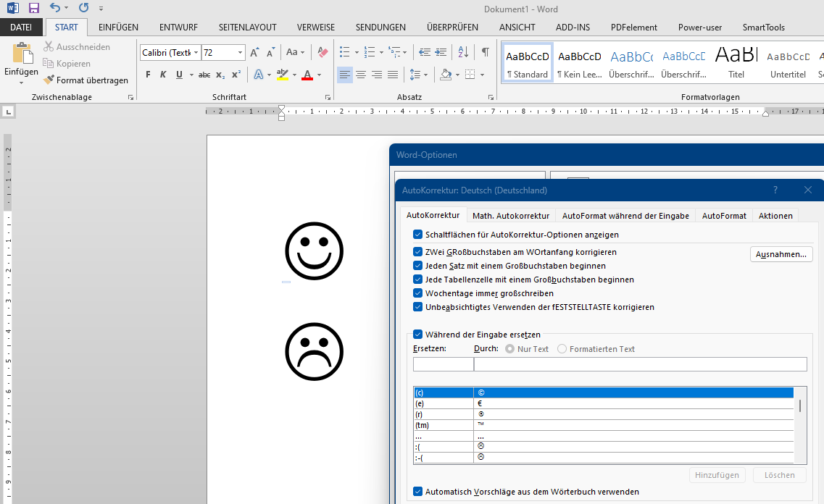Click the Ersetzen input field
The width and height of the screenshot is (824, 504).
(x=443, y=364)
